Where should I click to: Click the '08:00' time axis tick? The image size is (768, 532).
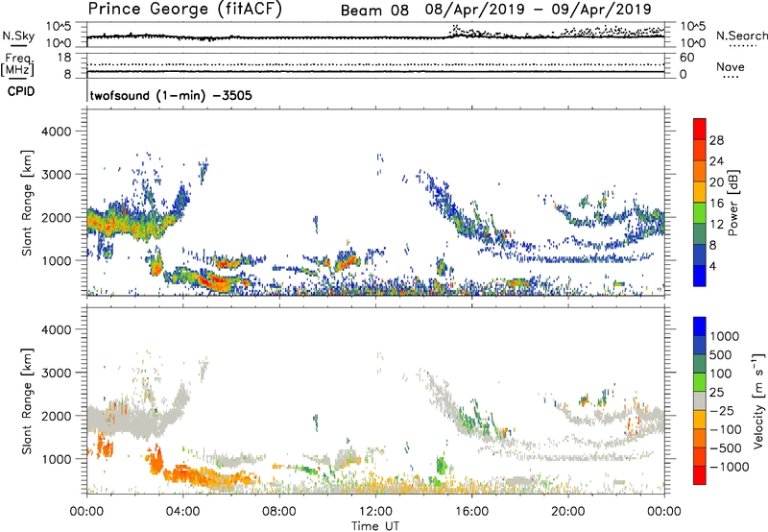point(279,512)
